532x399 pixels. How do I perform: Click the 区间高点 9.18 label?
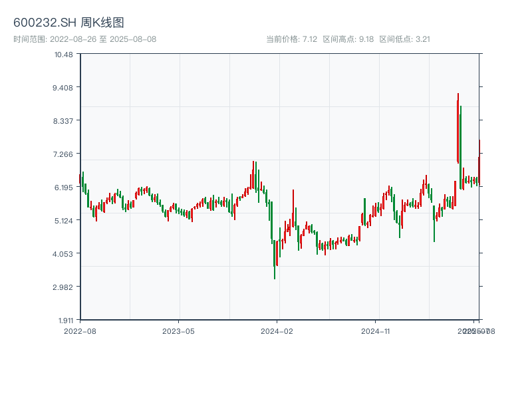pos(348,39)
